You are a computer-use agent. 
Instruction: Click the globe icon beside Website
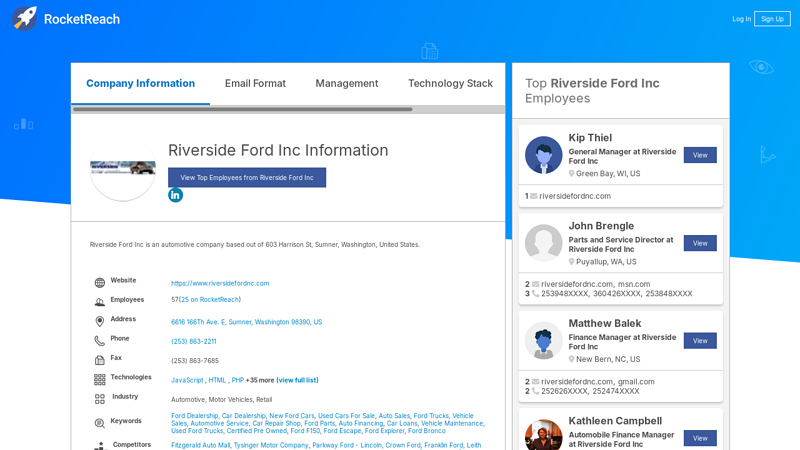coord(99,283)
